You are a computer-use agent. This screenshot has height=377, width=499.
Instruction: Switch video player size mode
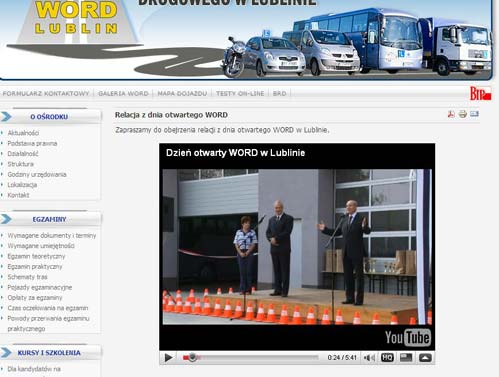click(x=406, y=358)
